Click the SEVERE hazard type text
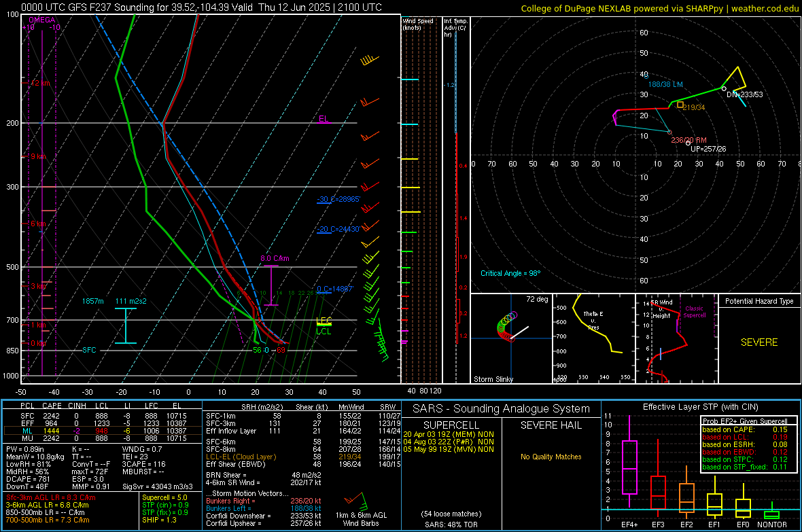802x532 pixels. point(759,342)
